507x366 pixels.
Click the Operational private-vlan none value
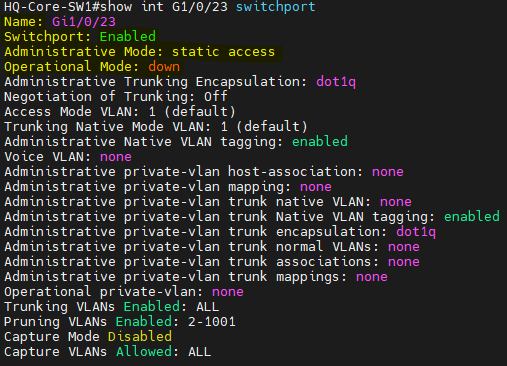228,292
